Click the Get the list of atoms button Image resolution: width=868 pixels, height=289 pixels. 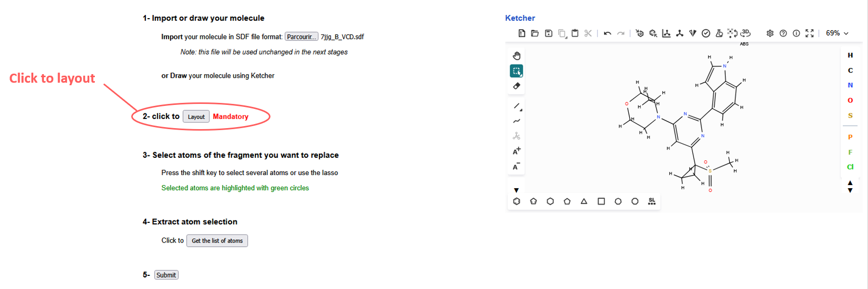click(x=217, y=241)
